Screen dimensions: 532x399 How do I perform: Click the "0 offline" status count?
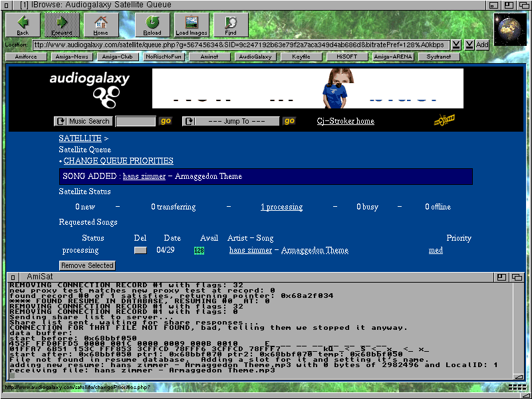click(x=438, y=207)
